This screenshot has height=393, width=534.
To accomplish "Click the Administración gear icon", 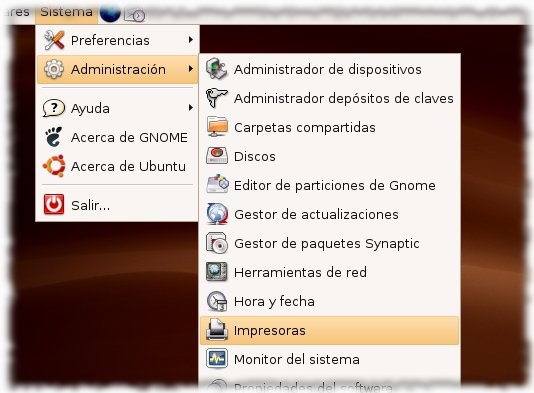I will click(54, 69).
